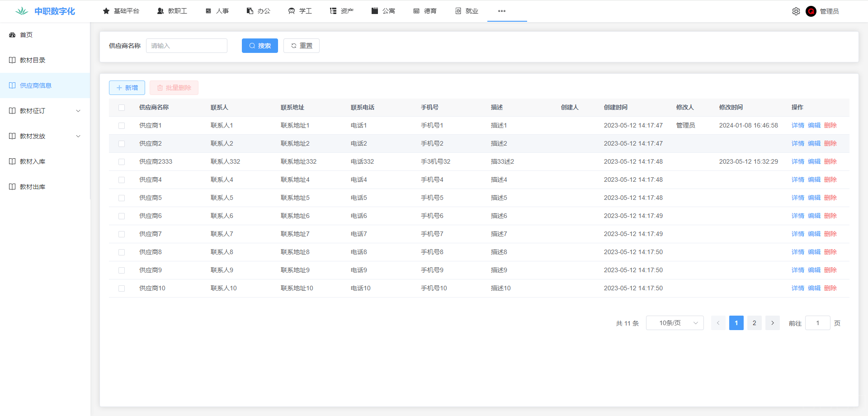Click the 首页 dashboard icon in sidebar

12,35
